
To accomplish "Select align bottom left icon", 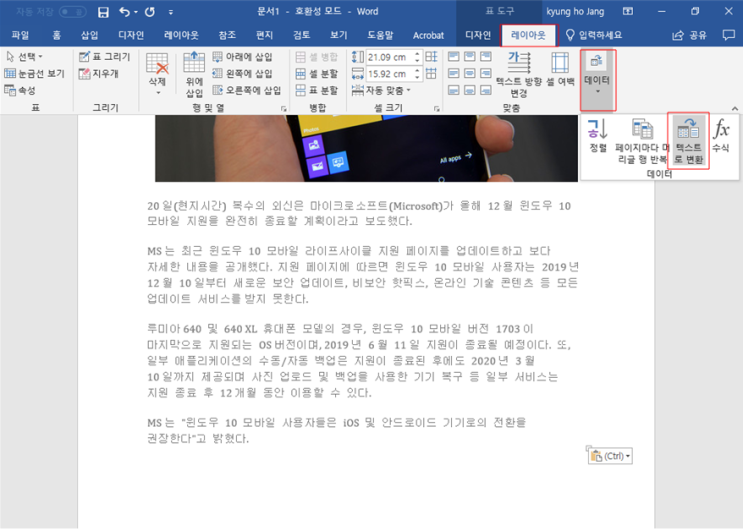I will pyautogui.click(x=453, y=90).
